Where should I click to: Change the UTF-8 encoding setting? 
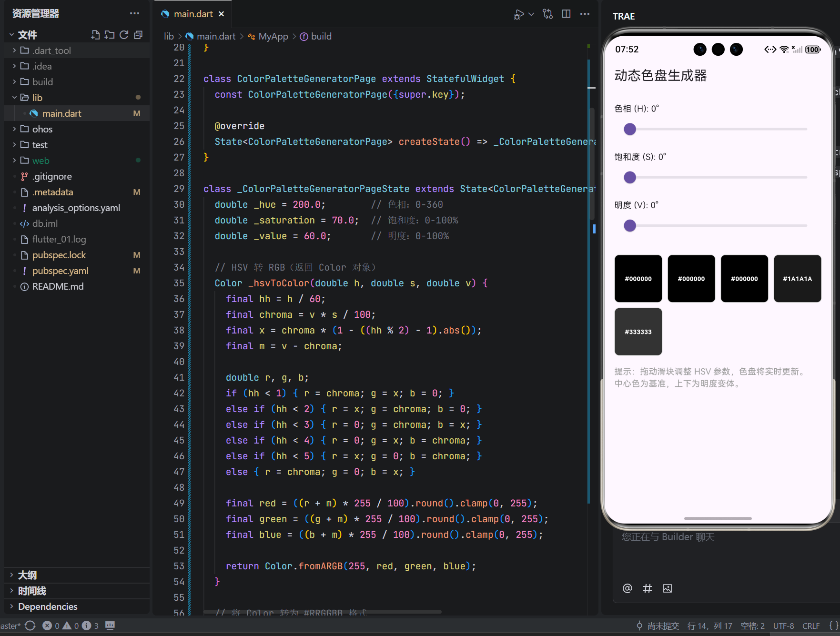(x=783, y=626)
